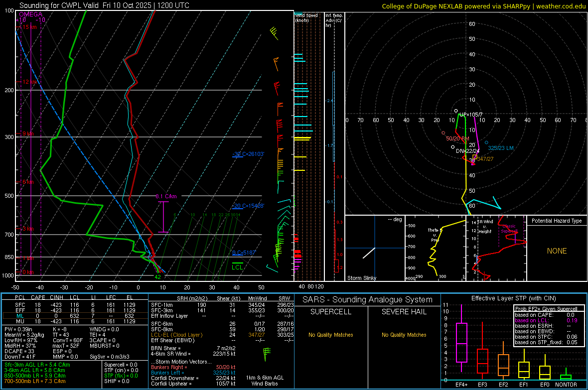
Task: Select the Sfc-3km AGL LR = 5.4 C/km line
Action: [37, 365]
